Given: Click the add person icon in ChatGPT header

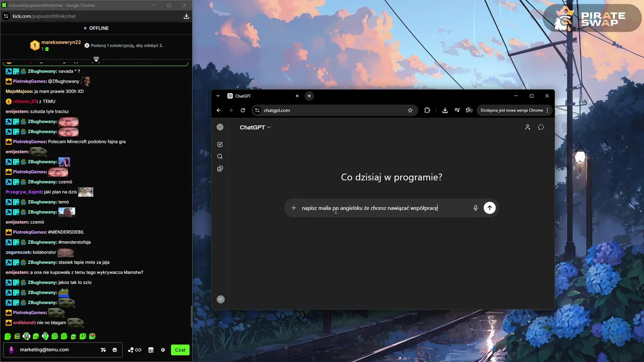Looking at the screenshot, I should [527, 127].
